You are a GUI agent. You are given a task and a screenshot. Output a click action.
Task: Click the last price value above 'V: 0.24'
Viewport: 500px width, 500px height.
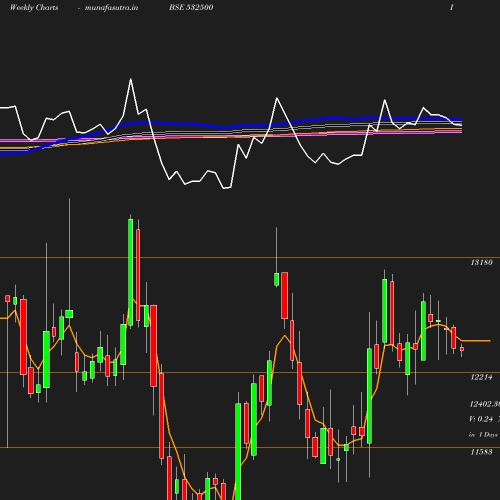485,404
